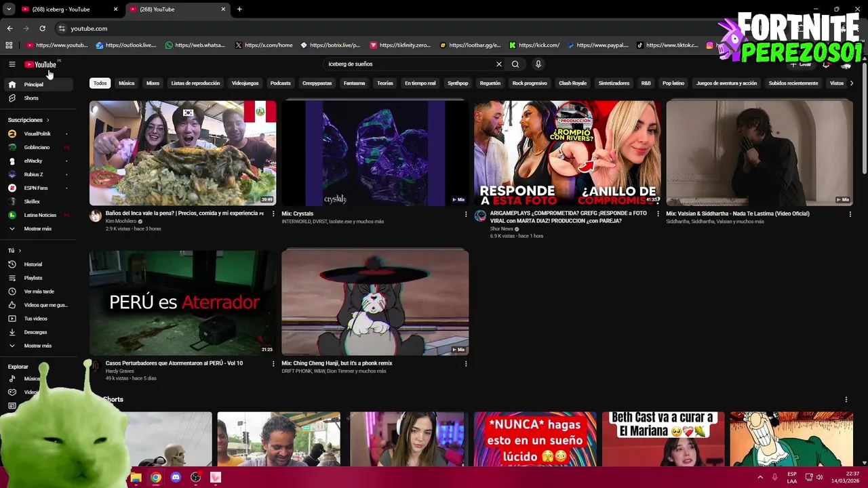Viewport: 868px width, 488px height.
Task: Click the YouTube logo
Action: coord(40,64)
